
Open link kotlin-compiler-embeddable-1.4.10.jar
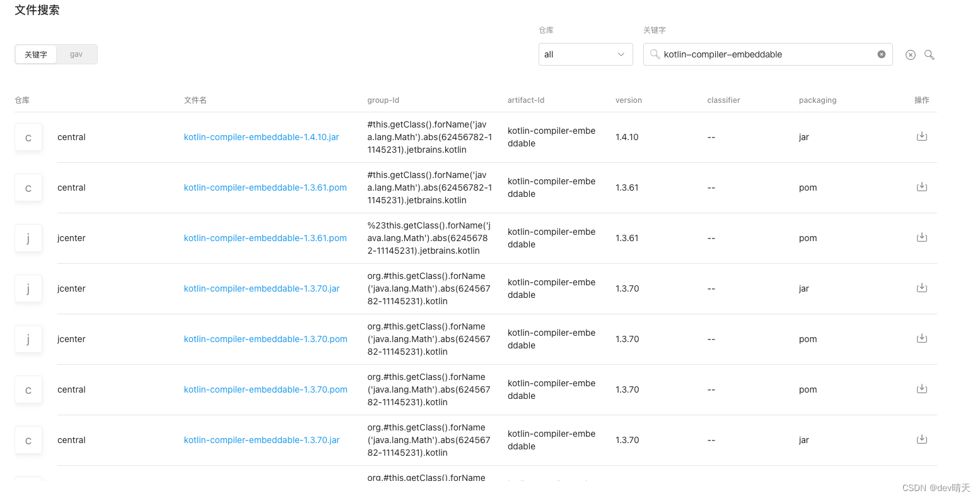coord(261,137)
